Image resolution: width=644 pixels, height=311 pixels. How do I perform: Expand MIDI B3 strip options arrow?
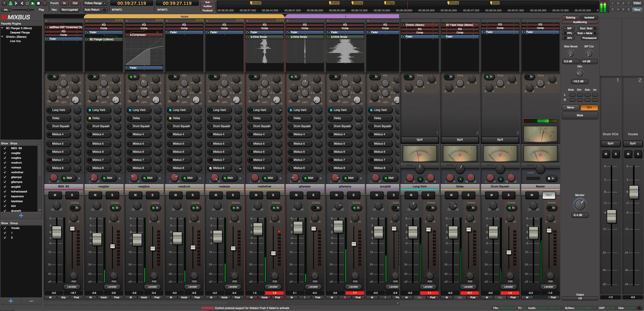(x=79, y=178)
